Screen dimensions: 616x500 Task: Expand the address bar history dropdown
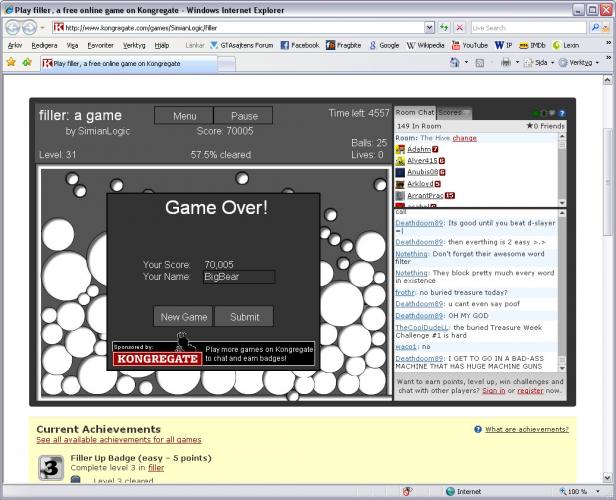click(430, 28)
